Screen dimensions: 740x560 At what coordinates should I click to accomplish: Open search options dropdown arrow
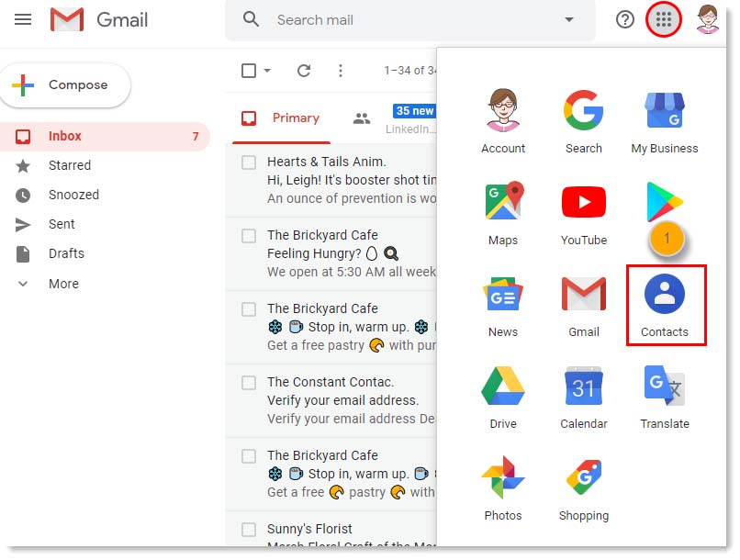point(569,19)
